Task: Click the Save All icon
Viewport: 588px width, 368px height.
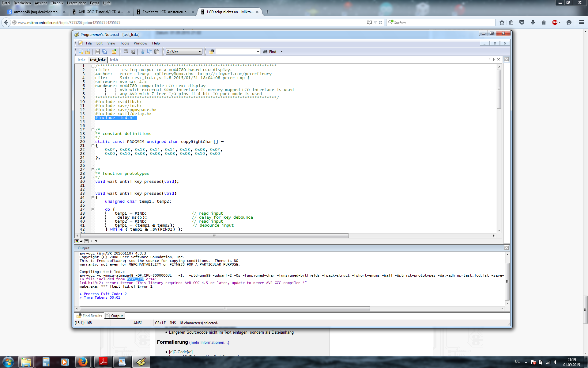Action: pos(104,52)
